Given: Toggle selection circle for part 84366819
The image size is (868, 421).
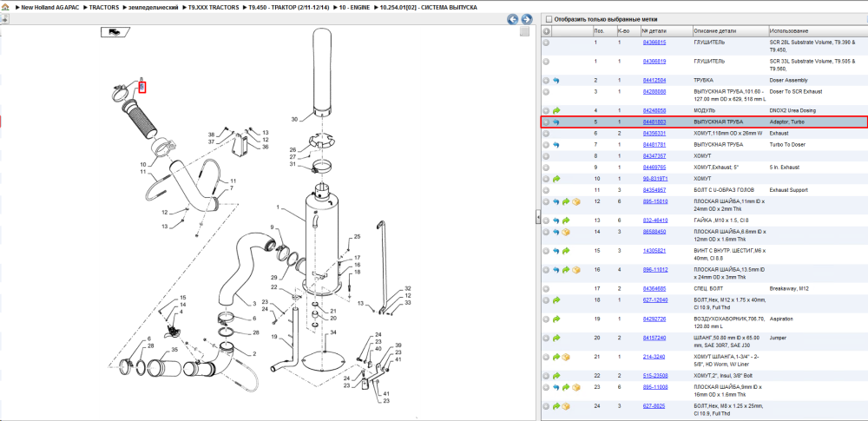Looking at the screenshot, I should 546,62.
